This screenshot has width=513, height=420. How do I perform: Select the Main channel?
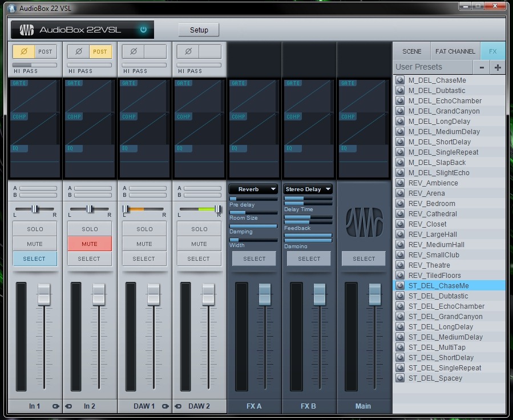point(364,259)
